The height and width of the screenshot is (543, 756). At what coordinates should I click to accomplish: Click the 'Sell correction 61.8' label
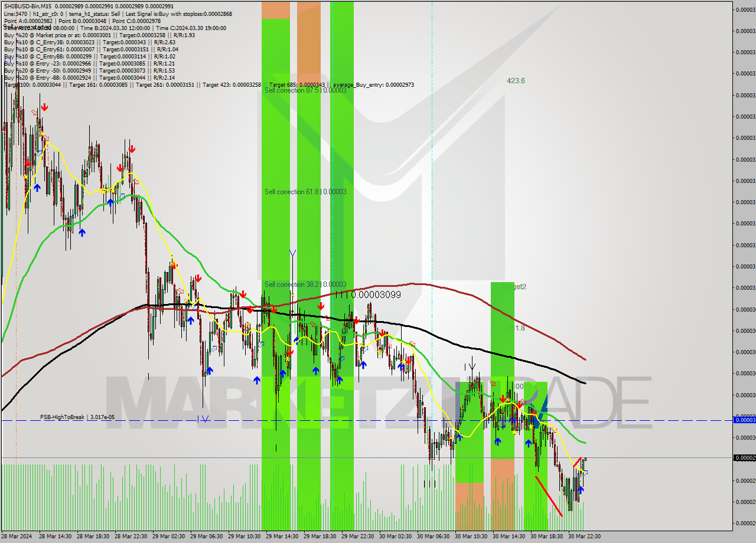coord(305,192)
